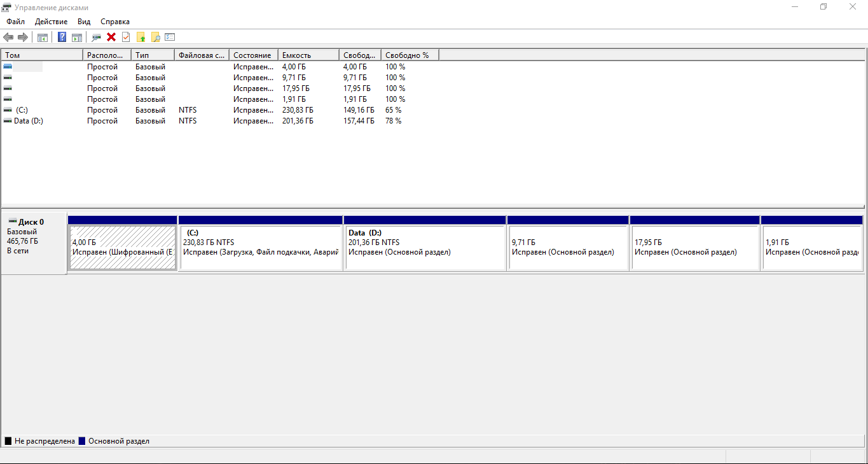The width and height of the screenshot is (868, 464).
Task: Open Help with the blue question mark icon
Action: pyautogui.click(x=62, y=37)
